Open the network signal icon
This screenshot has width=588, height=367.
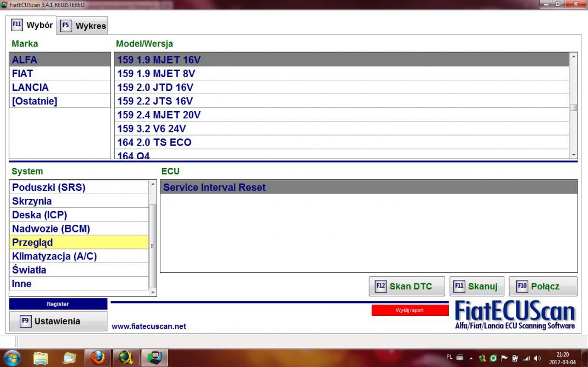tap(526, 358)
